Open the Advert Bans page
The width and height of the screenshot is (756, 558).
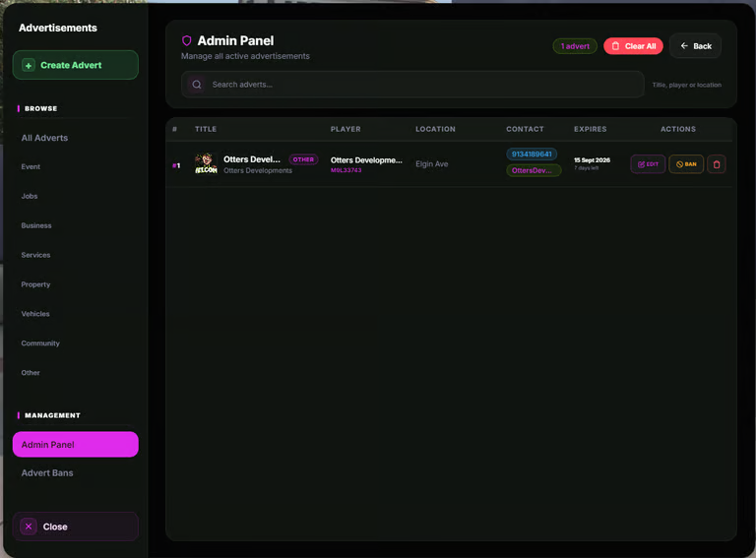coord(47,473)
